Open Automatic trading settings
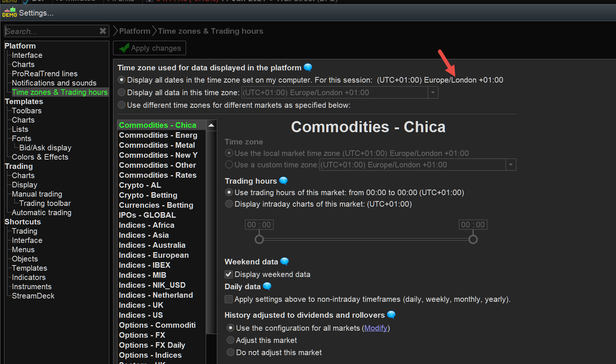Screen dimensions: 616x364 point(42,213)
